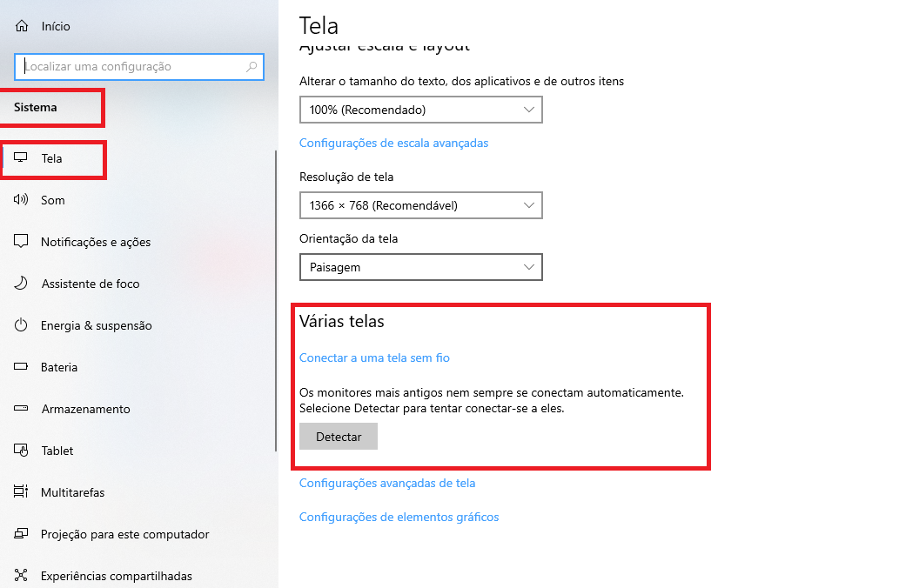
Task: Open the Assistente de foco moon icon
Action: click(x=21, y=283)
